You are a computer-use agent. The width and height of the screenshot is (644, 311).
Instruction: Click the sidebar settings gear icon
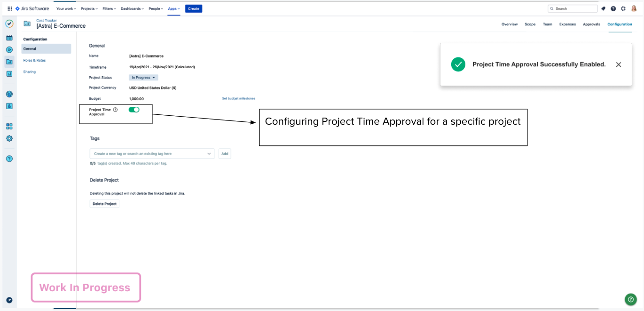9,138
